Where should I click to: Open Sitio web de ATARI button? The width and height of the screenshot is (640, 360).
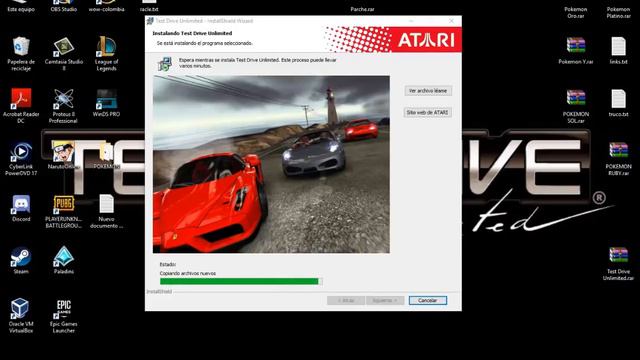[427, 112]
